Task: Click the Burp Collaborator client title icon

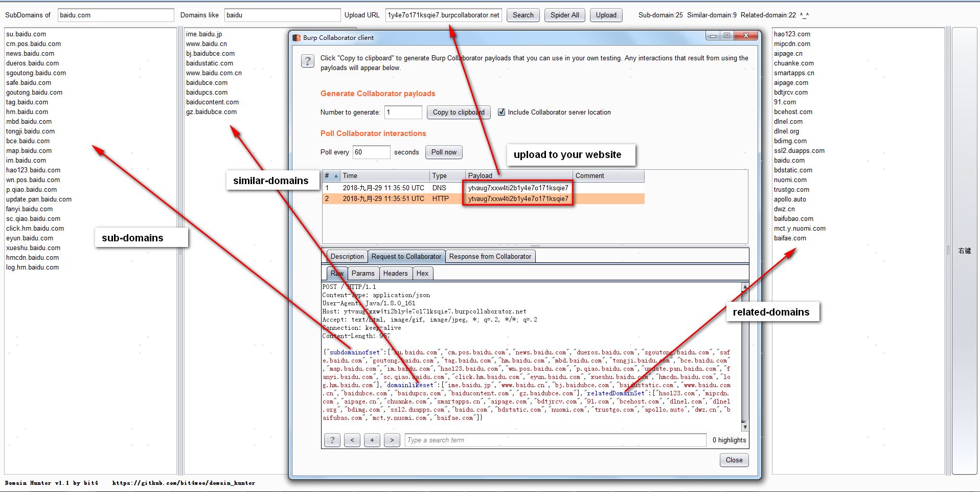Action: click(297, 37)
